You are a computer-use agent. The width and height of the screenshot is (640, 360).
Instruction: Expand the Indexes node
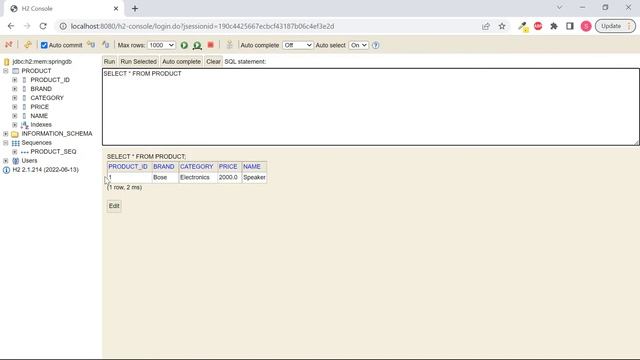coord(15,125)
